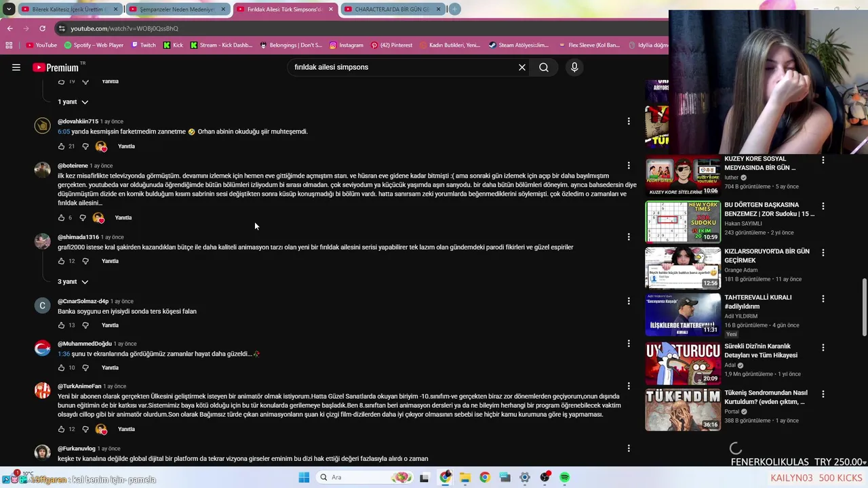Close the 'Fırıldak Ailesi' tab
The width and height of the screenshot is (868, 488).
coord(331,9)
